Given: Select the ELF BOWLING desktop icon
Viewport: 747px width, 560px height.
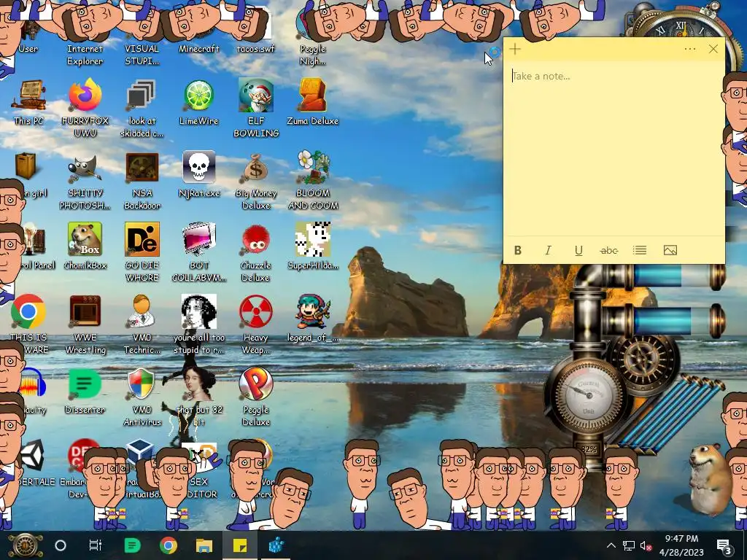Looking at the screenshot, I should point(256,96).
